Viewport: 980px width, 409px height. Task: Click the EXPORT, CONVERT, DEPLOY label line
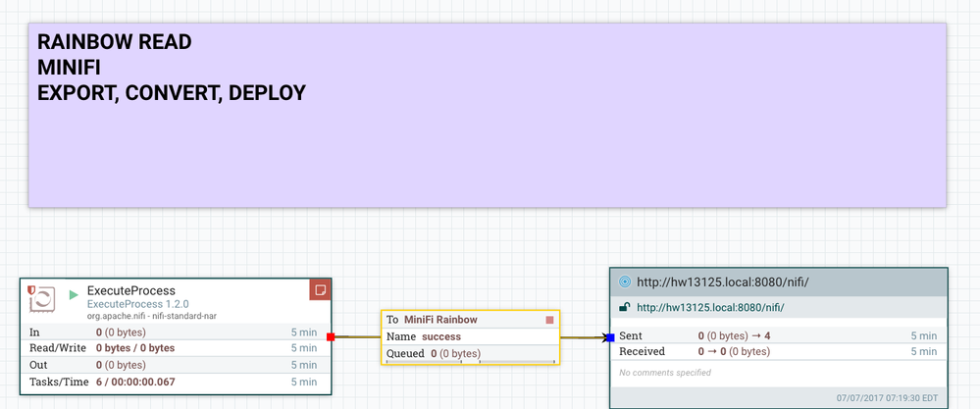[172, 93]
